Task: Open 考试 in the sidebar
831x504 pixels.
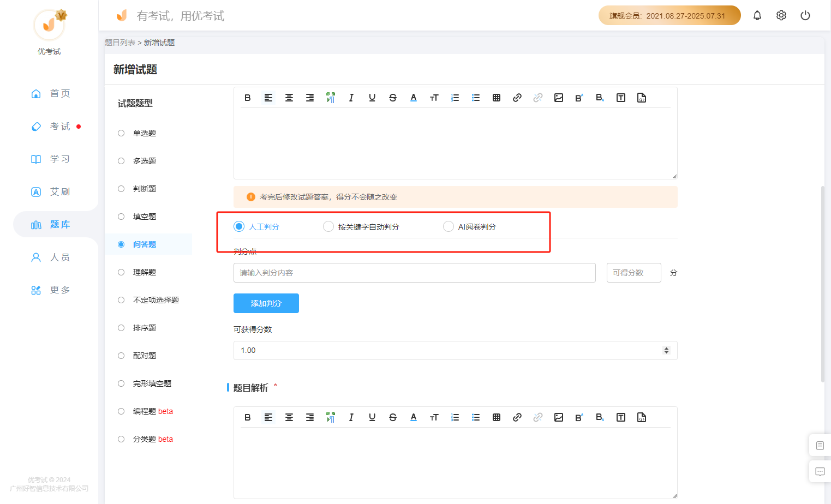Action: coord(50,126)
